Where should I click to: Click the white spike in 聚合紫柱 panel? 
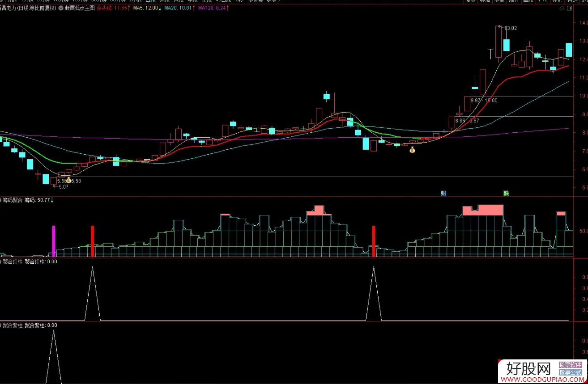(x=54, y=356)
